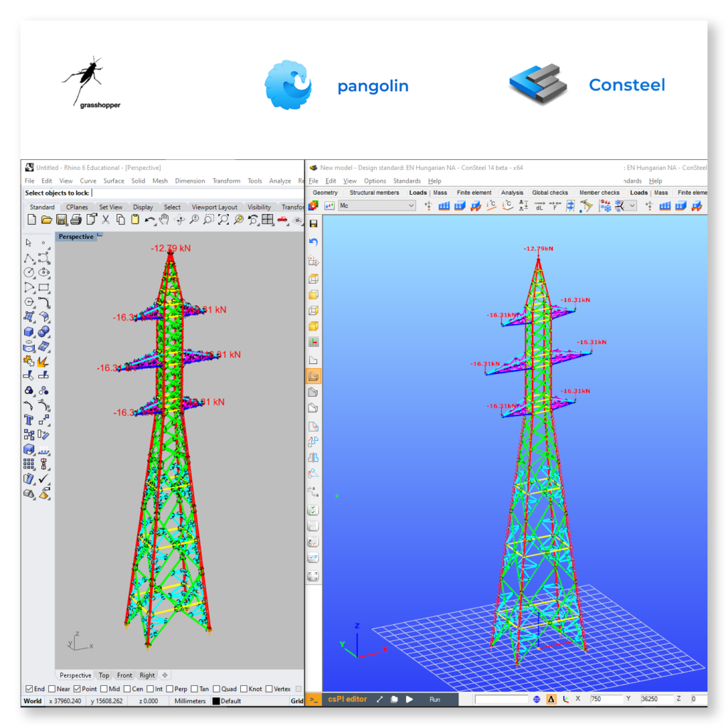This screenshot has height=728, width=728.
Task: Click the line load icon in Consteel toolbar
Action: (444, 205)
